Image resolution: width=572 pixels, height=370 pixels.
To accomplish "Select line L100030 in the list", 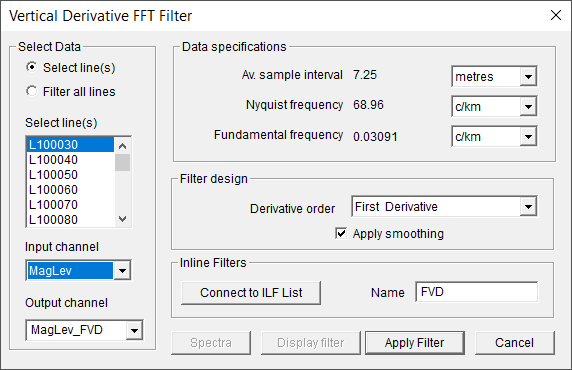I will pyautogui.click(x=70, y=144).
